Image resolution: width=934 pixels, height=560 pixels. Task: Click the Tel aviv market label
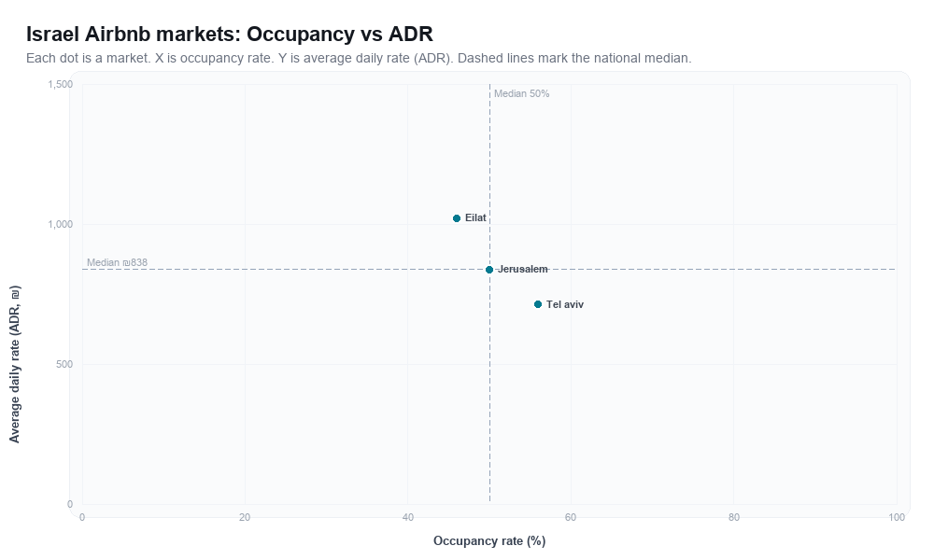pos(565,304)
